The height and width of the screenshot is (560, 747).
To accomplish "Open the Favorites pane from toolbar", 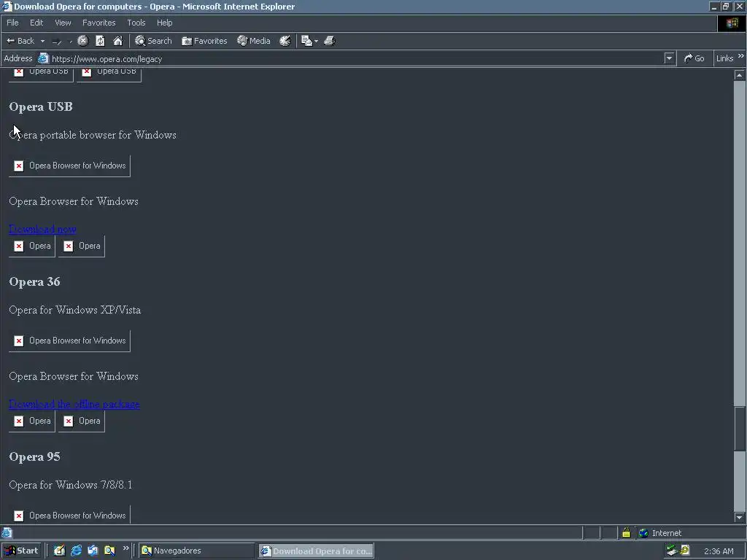I will [204, 41].
